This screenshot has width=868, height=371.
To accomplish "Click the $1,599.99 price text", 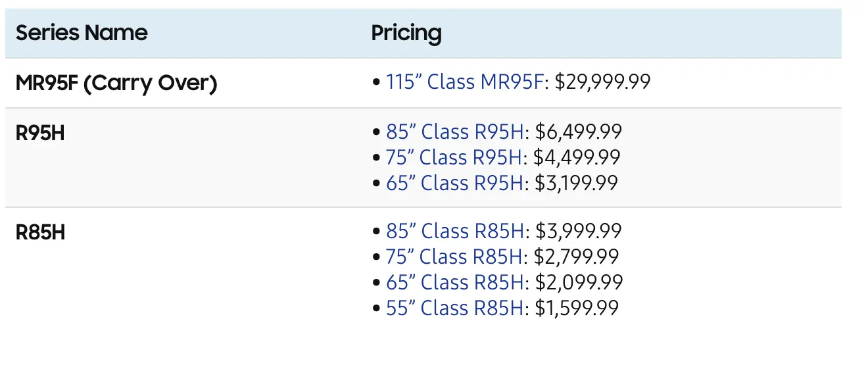I will pyautogui.click(x=576, y=308).
